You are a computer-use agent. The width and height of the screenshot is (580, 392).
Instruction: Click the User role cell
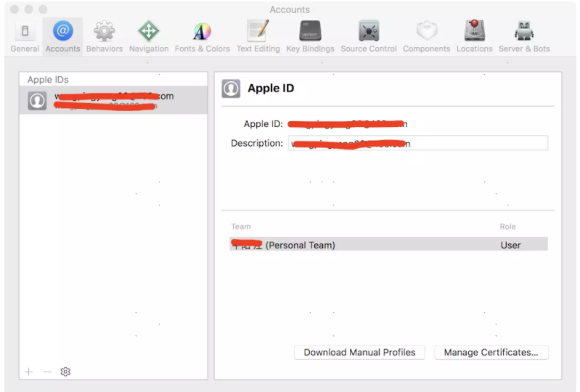pos(510,245)
